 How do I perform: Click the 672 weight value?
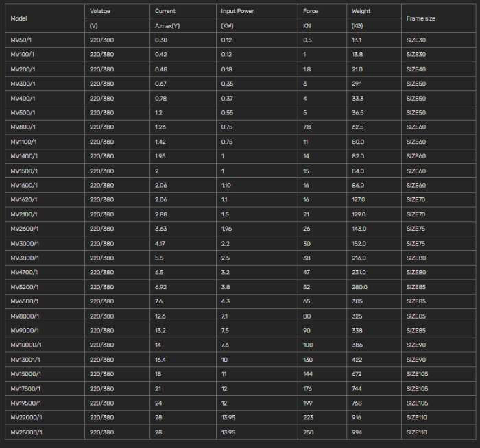(x=357, y=374)
